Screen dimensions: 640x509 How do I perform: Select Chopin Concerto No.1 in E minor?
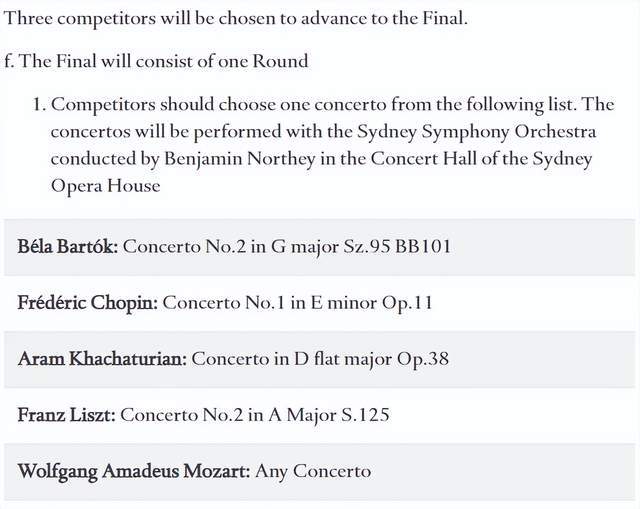(297, 302)
